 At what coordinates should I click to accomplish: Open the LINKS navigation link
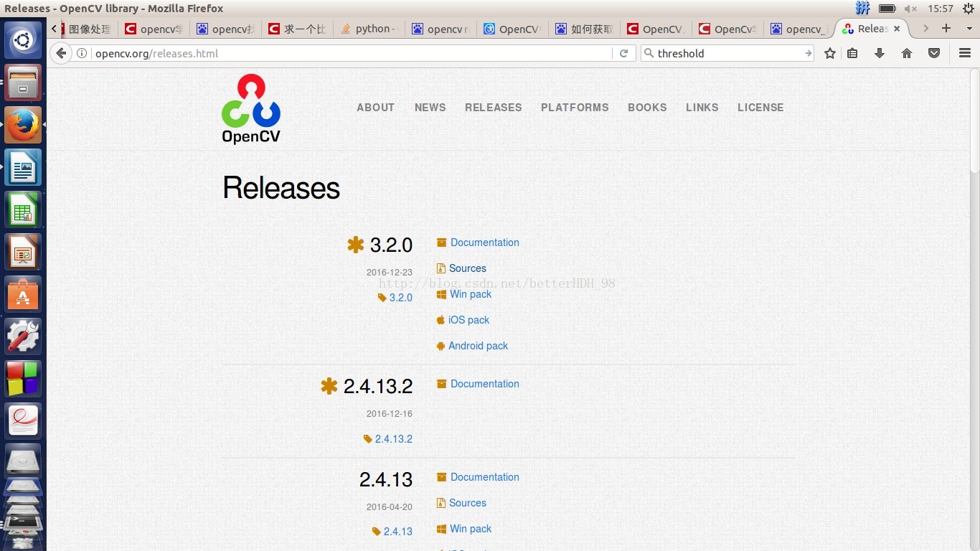702,108
